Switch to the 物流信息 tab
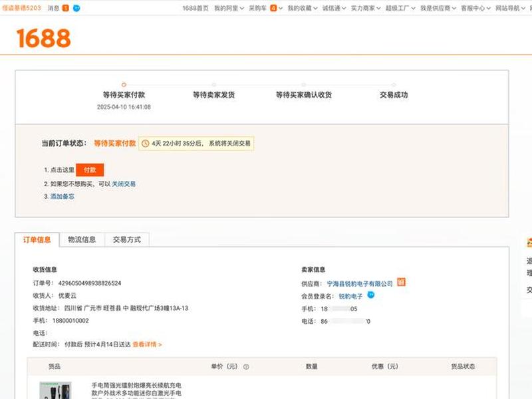 point(82,239)
